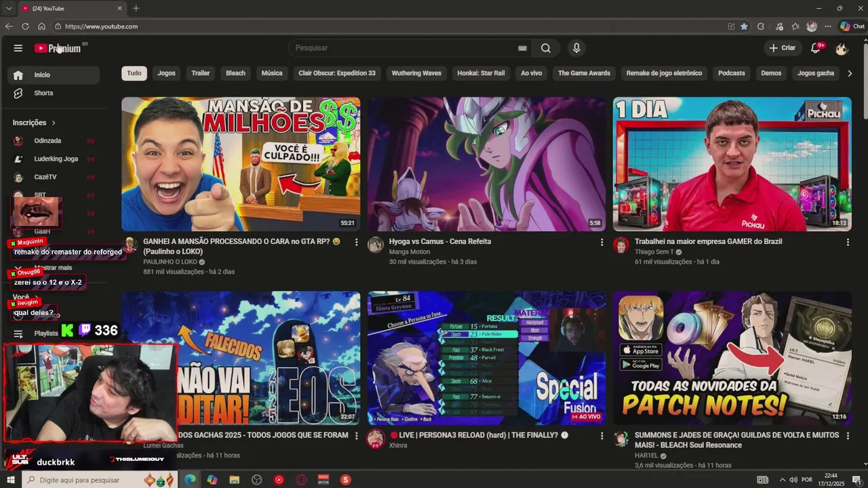This screenshot has height=488, width=868.
Task: Open File Explorer from taskbar
Action: [x=235, y=480]
